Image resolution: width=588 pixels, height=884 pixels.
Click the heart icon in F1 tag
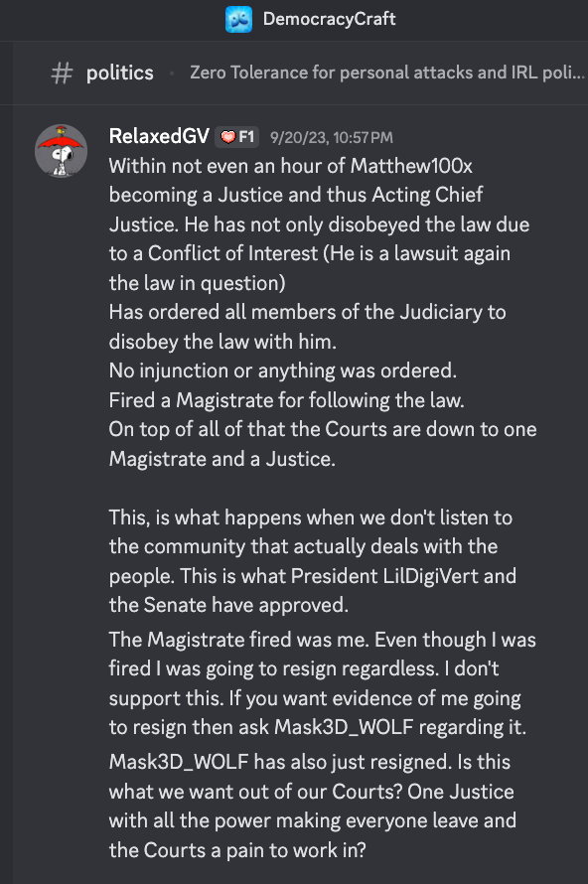(227, 137)
